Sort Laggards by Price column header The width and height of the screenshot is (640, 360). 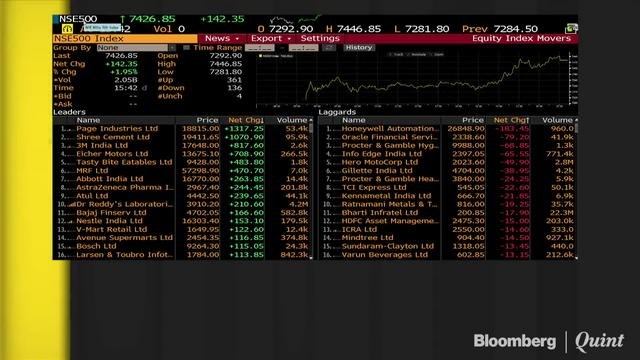[x=473, y=120]
